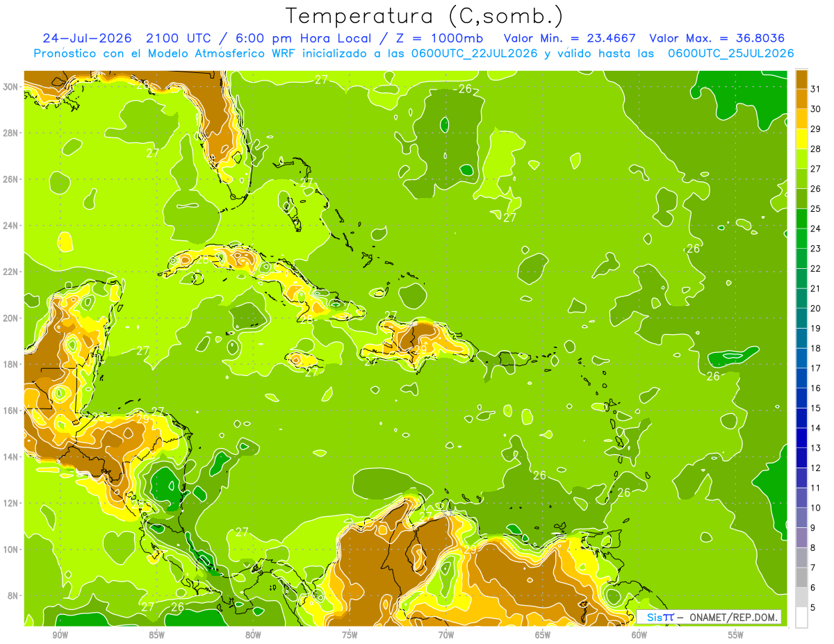Click the '90W' longitude axis label

[x=60, y=635]
